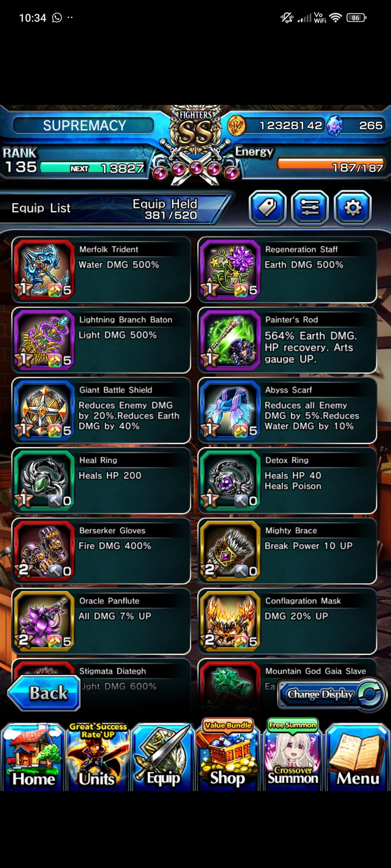Screen dimensions: 391x868
Task: Pick the Conflagration Mask icon
Action: [x=230, y=621]
